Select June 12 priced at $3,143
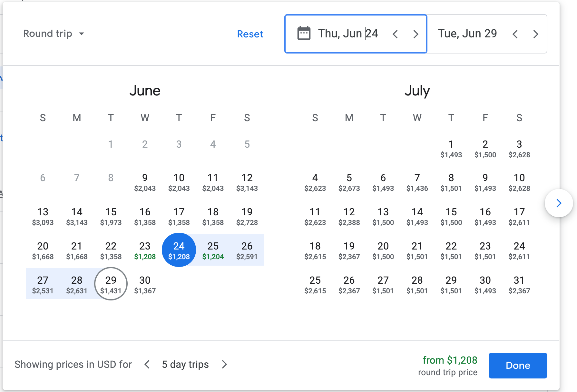This screenshot has height=392, width=577. click(247, 182)
